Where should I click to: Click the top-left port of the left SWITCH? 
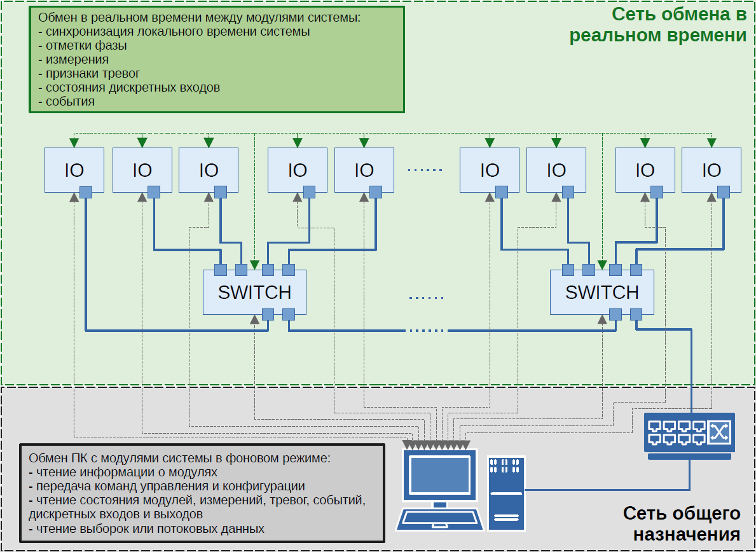(x=221, y=270)
